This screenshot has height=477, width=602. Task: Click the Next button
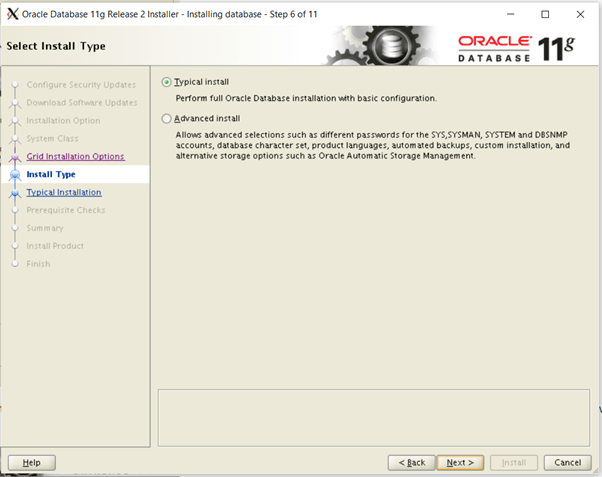point(459,462)
